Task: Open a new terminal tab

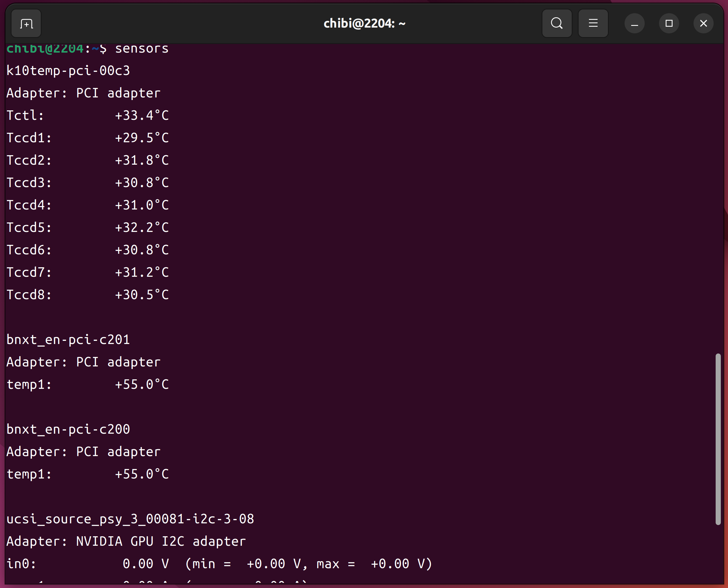Action: (26, 23)
